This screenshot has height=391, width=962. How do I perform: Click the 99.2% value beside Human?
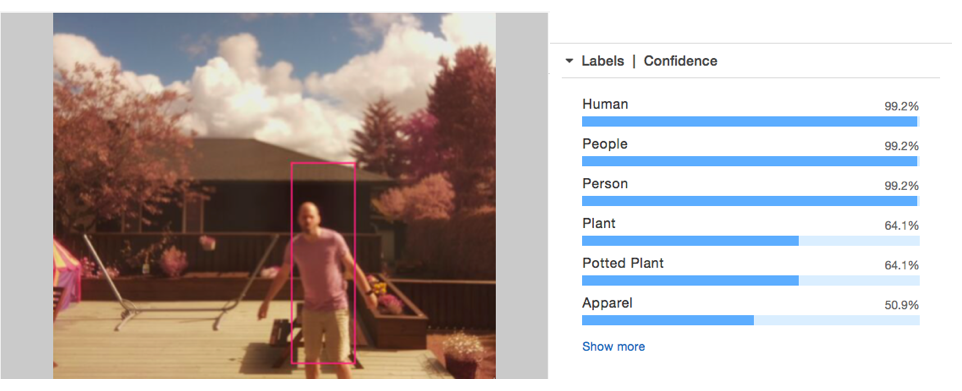[x=901, y=106]
